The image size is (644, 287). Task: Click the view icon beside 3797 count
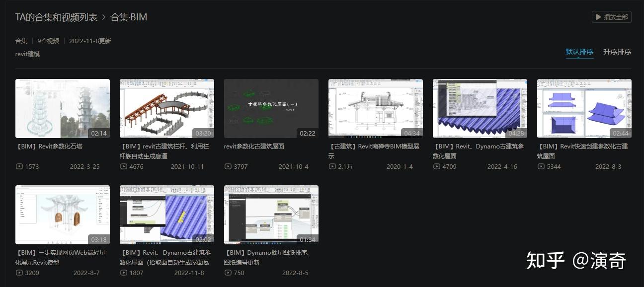(x=227, y=166)
